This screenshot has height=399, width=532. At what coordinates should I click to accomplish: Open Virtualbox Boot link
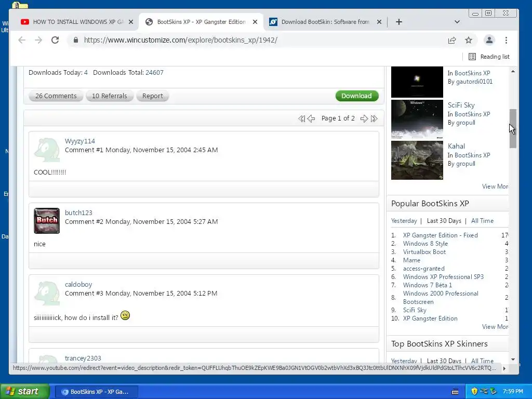tap(424, 252)
